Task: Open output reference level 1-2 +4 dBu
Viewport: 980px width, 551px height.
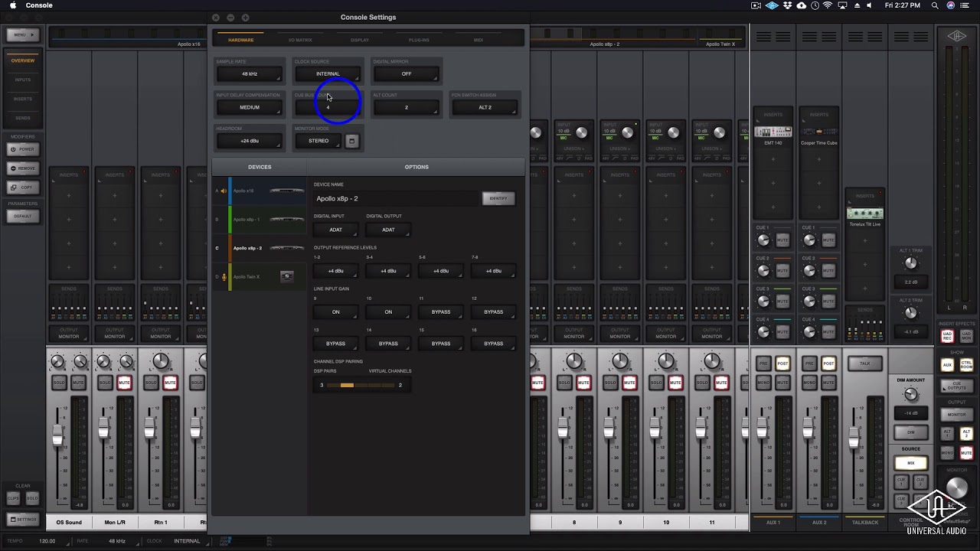Action: point(335,271)
